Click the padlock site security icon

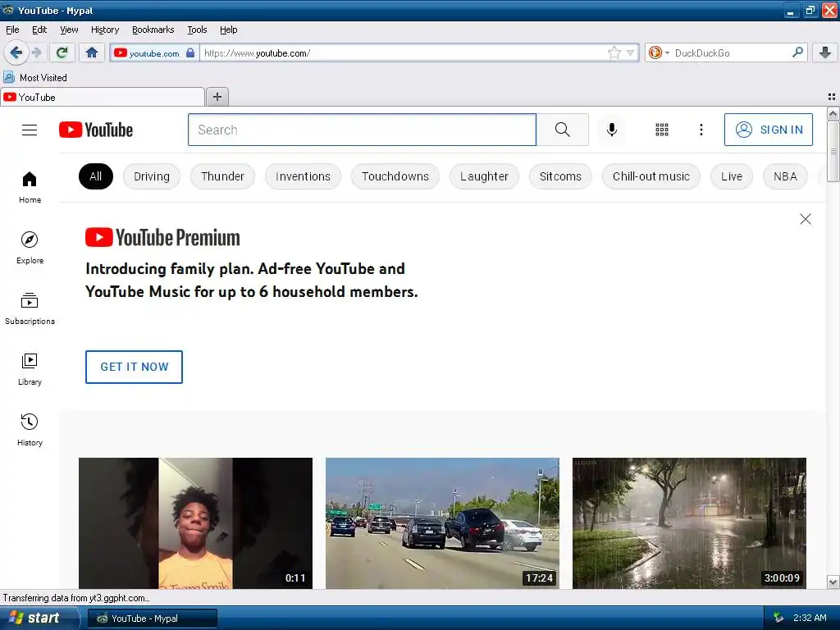[190, 52]
